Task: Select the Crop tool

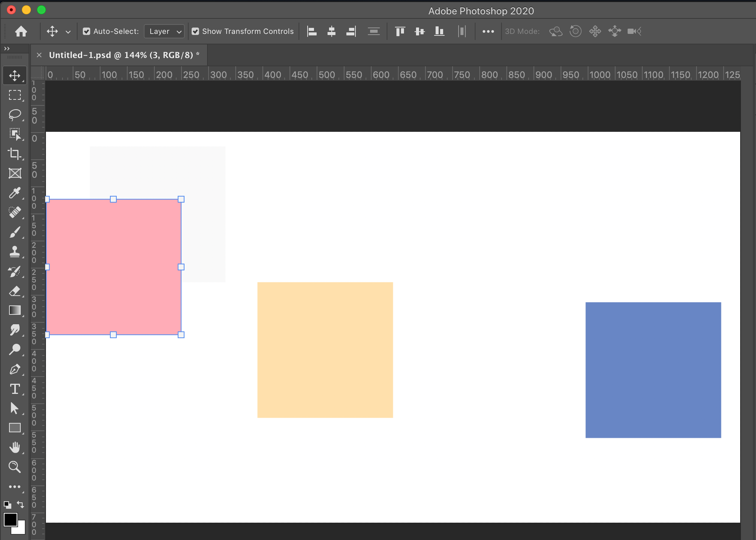Action: (x=15, y=154)
